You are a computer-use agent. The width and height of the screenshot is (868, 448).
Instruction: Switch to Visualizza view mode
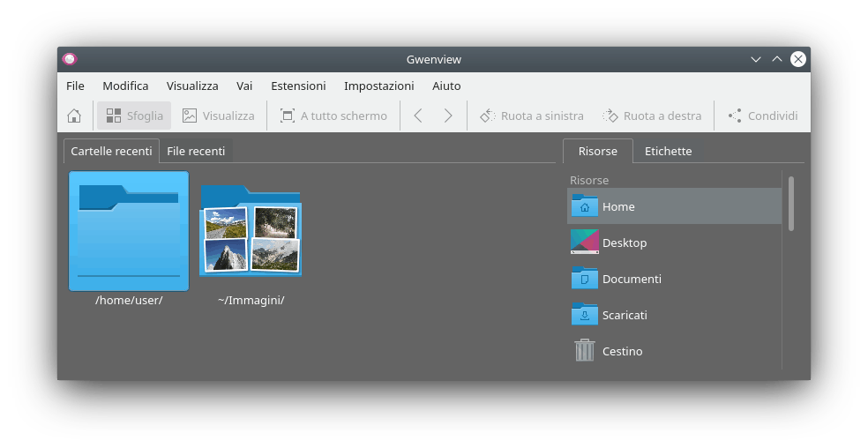coord(218,116)
